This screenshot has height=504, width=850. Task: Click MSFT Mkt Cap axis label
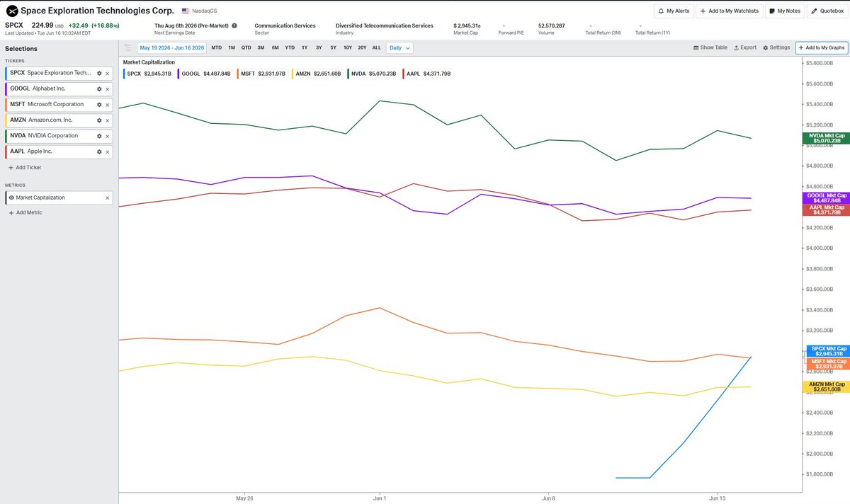click(827, 364)
